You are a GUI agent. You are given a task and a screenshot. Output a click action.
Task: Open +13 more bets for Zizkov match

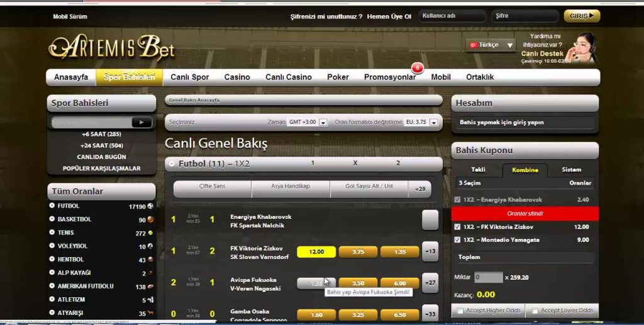tap(430, 251)
